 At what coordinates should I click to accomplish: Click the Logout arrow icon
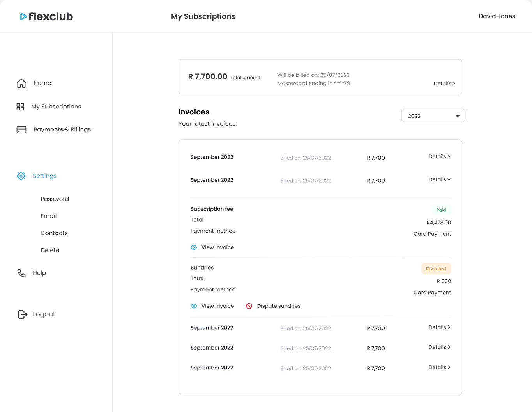tap(23, 314)
